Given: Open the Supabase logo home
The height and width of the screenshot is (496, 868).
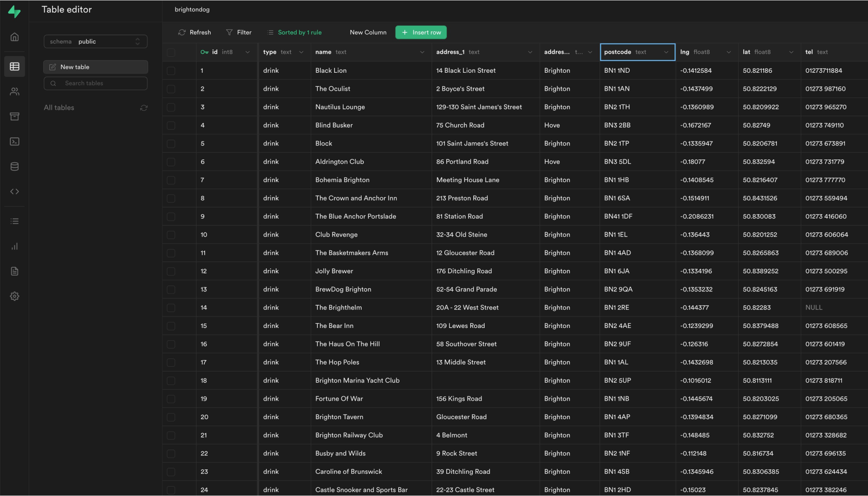Looking at the screenshot, I should coord(14,11).
